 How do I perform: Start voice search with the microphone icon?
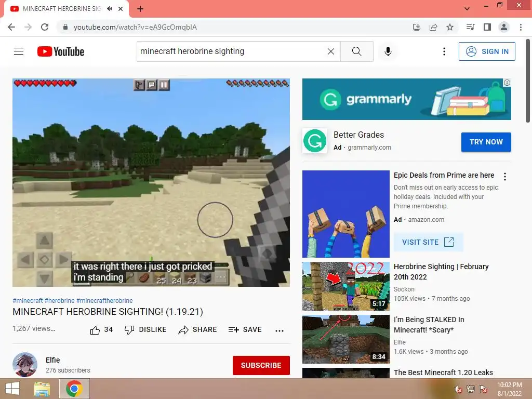(x=388, y=51)
